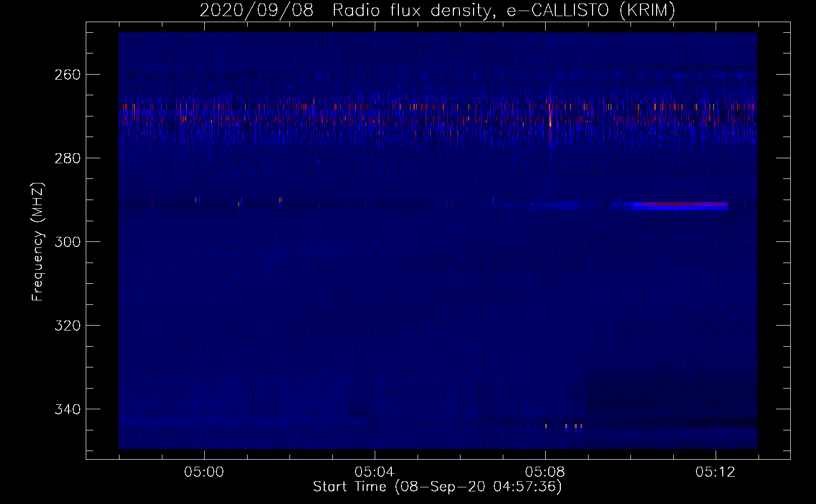816x504 pixels.
Task: Click the 320 frequency tick label
Action: pyautogui.click(x=67, y=326)
